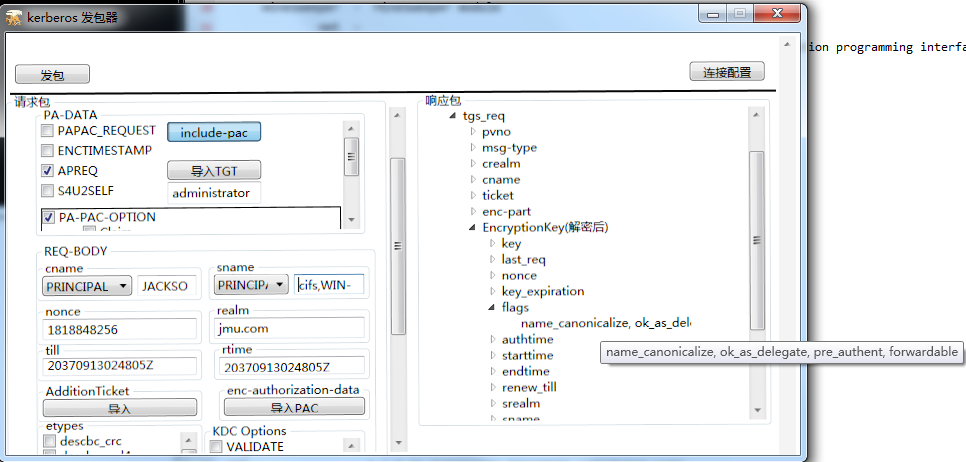The width and height of the screenshot is (966, 462).
Task: Expand the msg-type tree node
Action: [x=473, y=147]
